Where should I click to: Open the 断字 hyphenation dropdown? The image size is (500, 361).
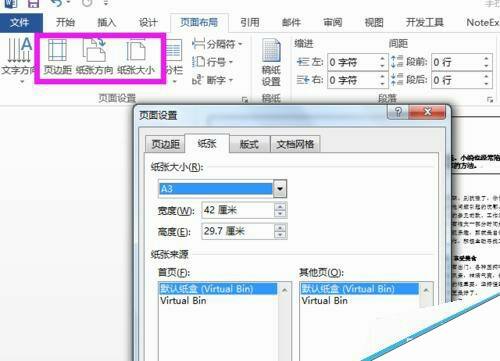212,80
